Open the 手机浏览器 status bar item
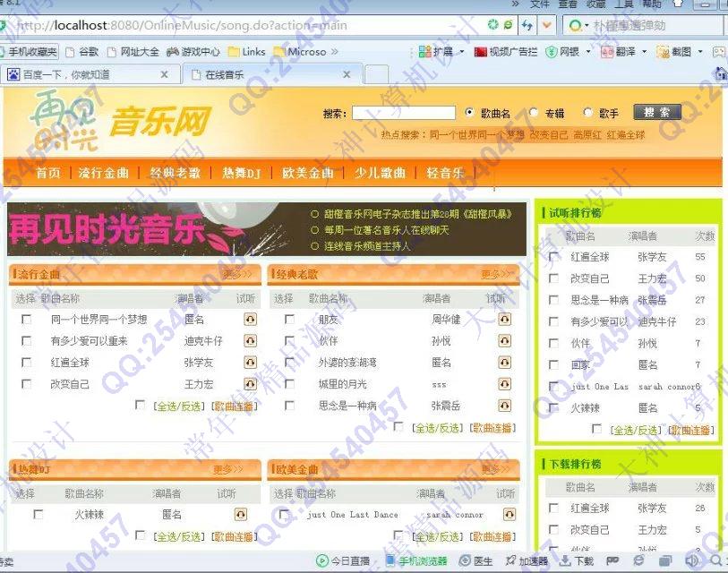Image resolution: width=728 pixels, height=573 pixels. tap(416, 561)
